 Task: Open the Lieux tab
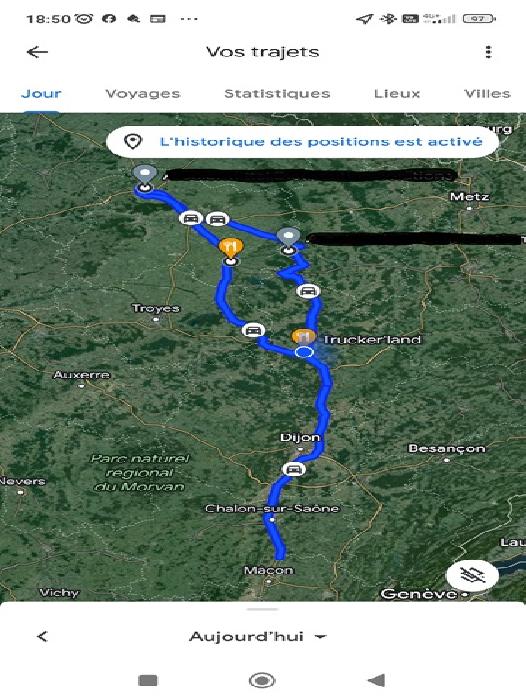397,94
